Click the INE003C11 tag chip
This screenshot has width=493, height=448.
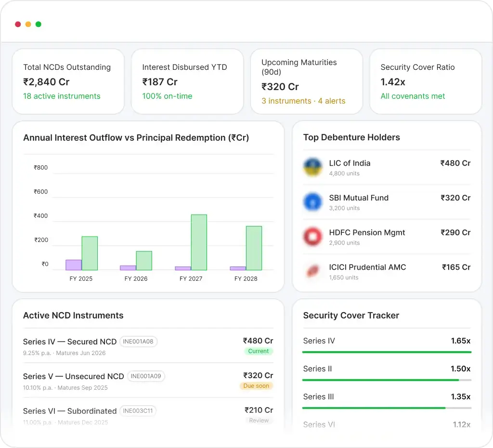click(x=138, y=411)
